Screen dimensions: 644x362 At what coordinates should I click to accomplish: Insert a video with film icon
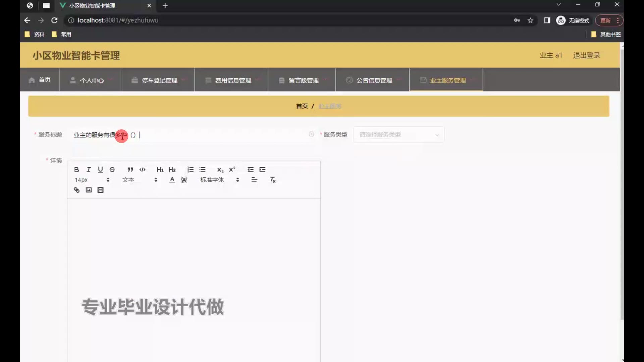pos(100,190)
